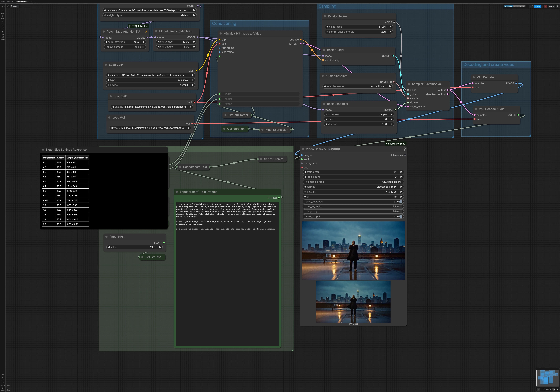This screenshot has height=392, width=560.
Task: Click the fit view focus icon
Action: [x=544, y=389]
